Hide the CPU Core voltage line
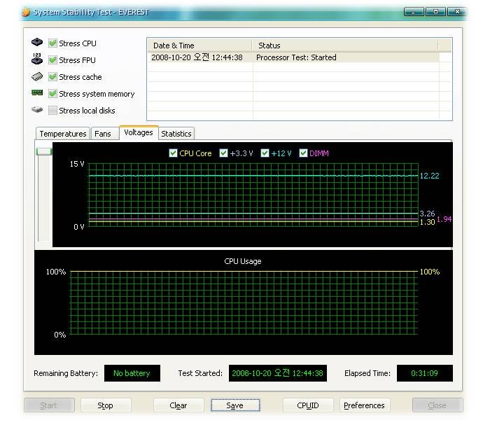This screenshot has width=504, height=425. coord(173,153)
